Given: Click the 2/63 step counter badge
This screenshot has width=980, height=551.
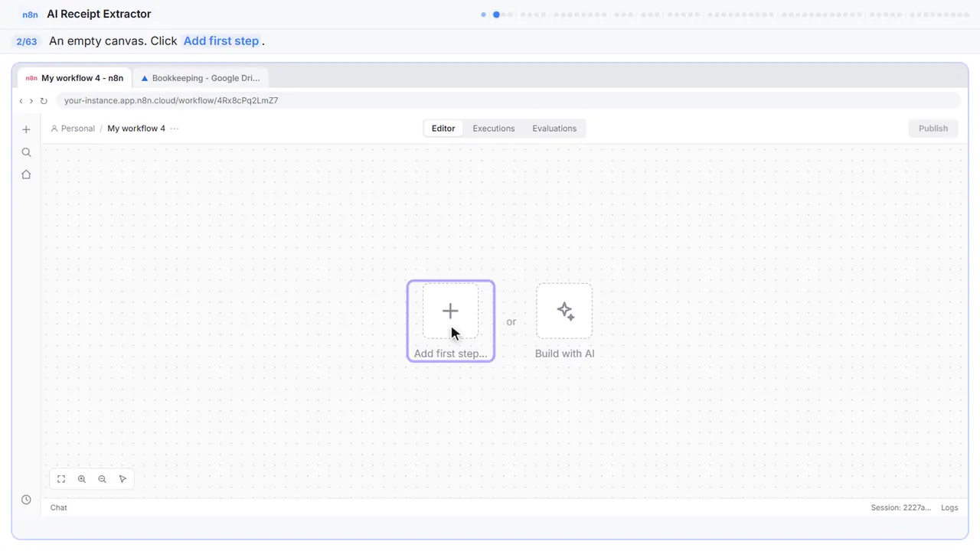Looking at the screenshot, I should pos(27,41).
